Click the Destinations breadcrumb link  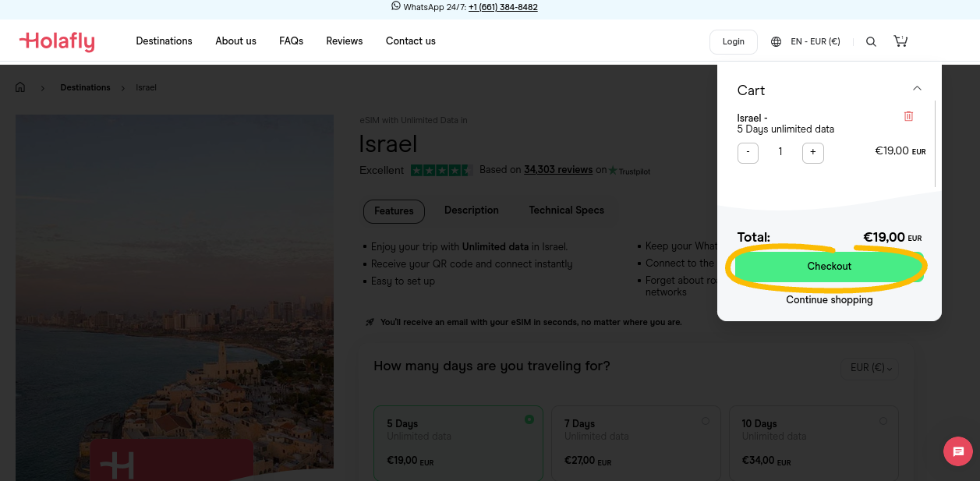85,87
